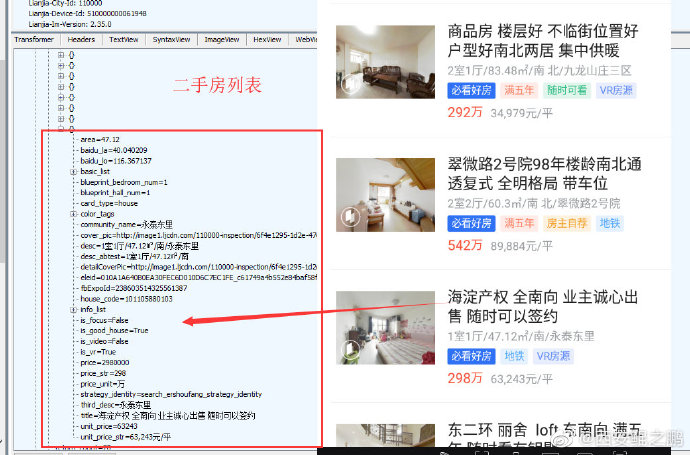
Task: Click the baidu_lo=116.367137 row
Action: pos(116,161)
